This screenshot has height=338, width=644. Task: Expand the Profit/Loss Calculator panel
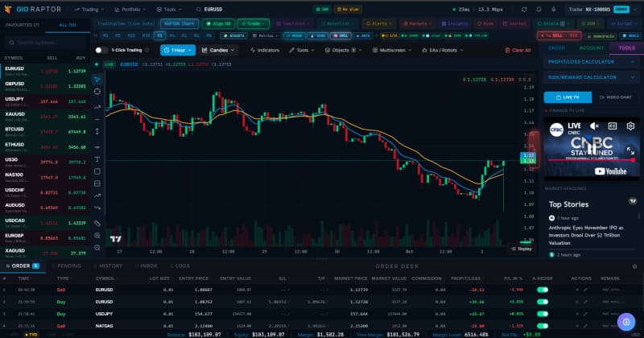[x=591, y=62]
